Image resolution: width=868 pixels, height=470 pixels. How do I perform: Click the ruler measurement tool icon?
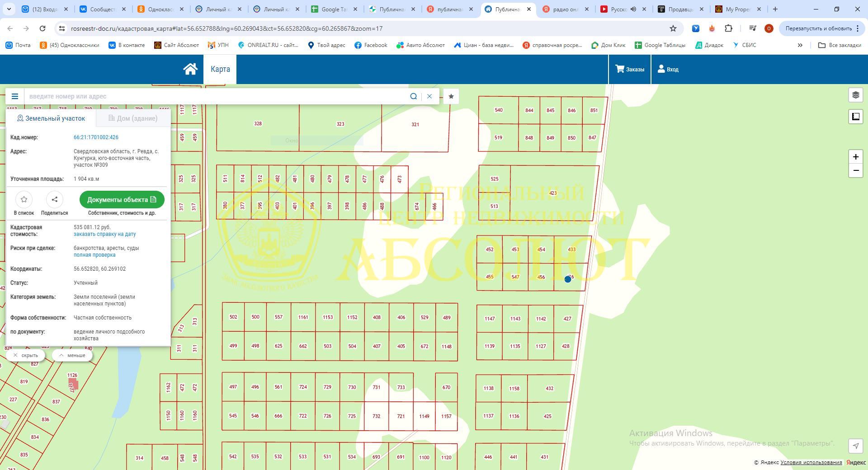click(x=855, y=117)
